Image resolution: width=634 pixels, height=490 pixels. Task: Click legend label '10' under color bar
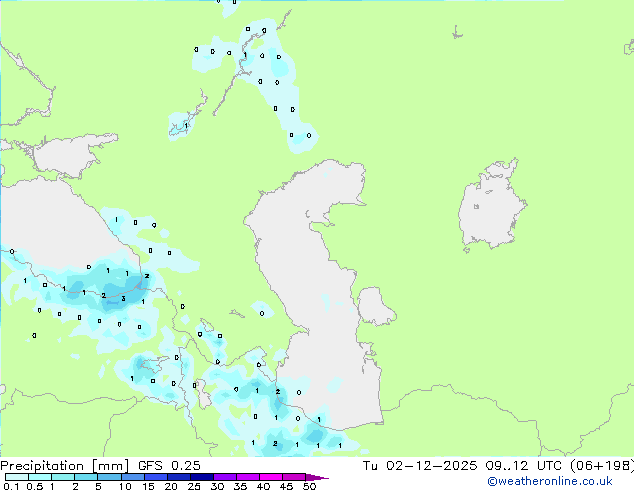(x=125, y=486)
